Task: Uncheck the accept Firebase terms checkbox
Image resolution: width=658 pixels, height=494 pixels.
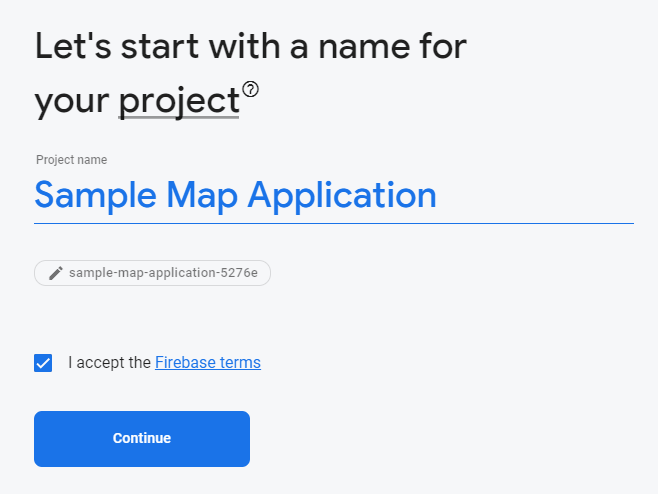Action: click(43, 363)
